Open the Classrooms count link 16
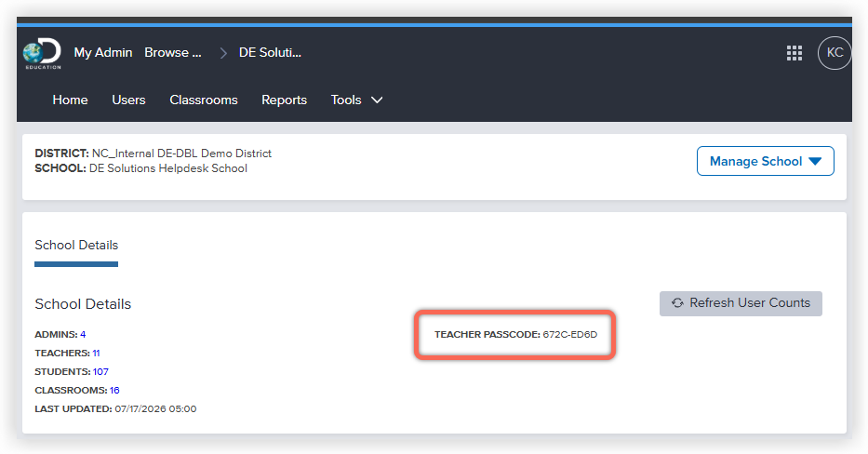Viewport: 868px width, 454px height. click(x=114, y=391)
